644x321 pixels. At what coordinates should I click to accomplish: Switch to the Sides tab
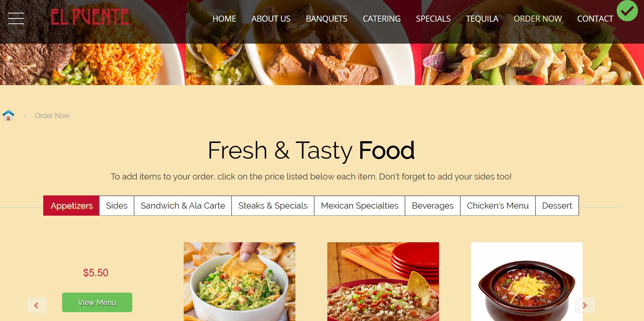pyautogui.click(x=117, y=205)
